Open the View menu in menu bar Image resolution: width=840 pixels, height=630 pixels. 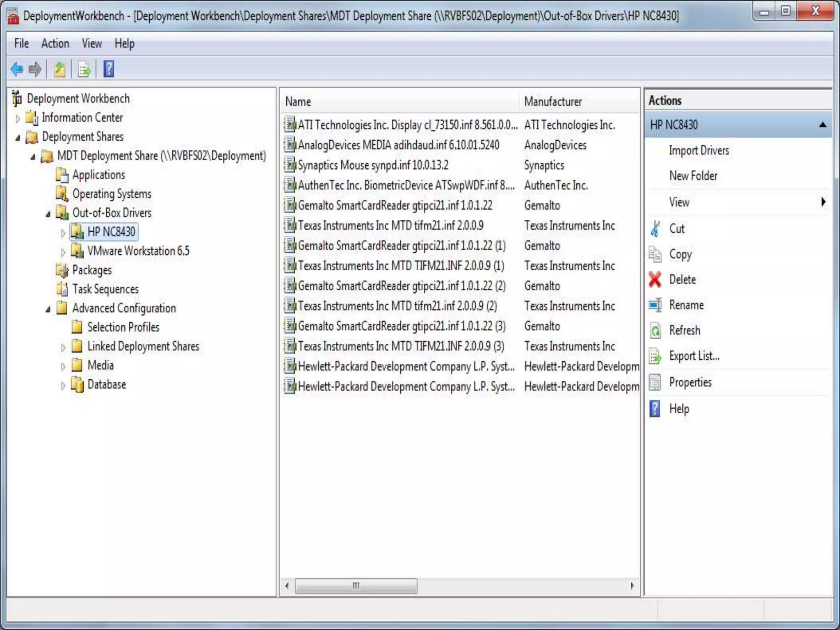(92, 43)
